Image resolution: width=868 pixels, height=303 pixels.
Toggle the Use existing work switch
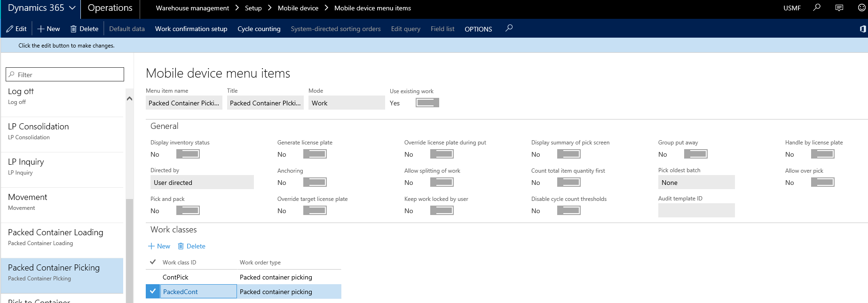pyautogui.click(x=427, y=103)
